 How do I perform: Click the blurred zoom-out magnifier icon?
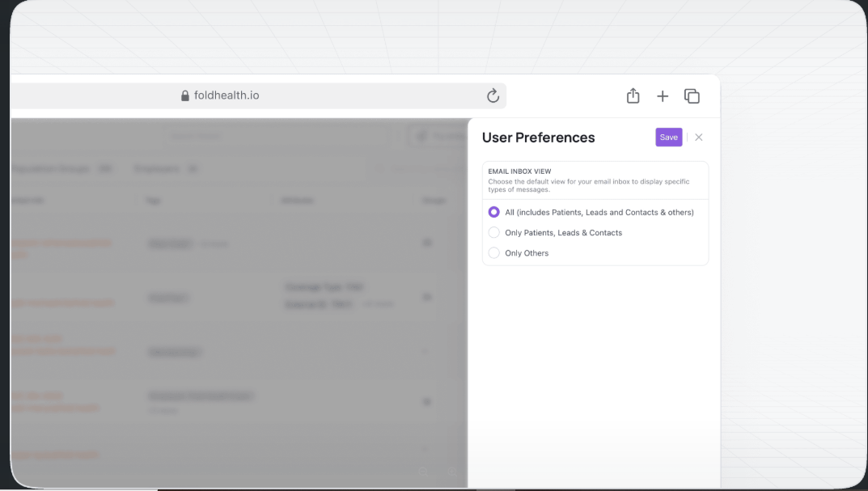coord(423,472)
